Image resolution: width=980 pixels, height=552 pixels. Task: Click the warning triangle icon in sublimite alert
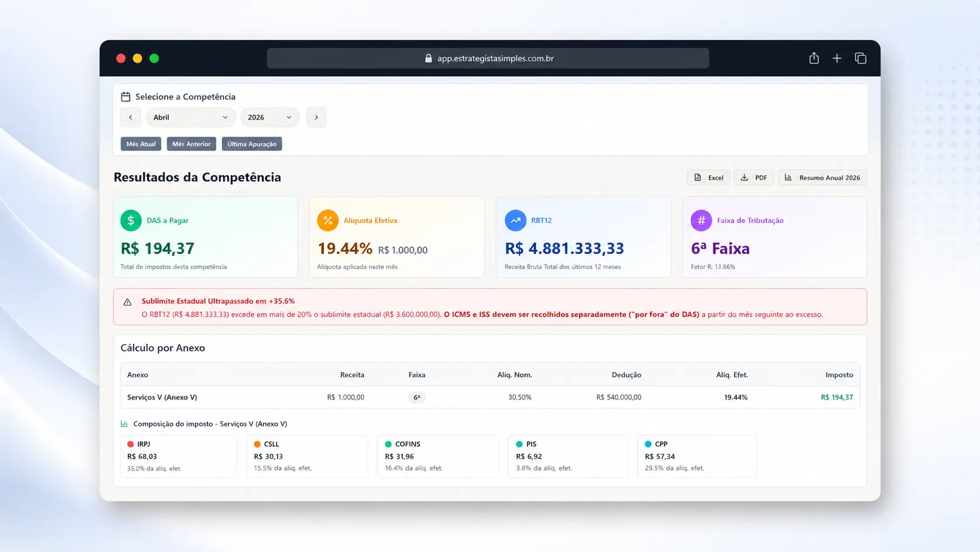[127, 302]
